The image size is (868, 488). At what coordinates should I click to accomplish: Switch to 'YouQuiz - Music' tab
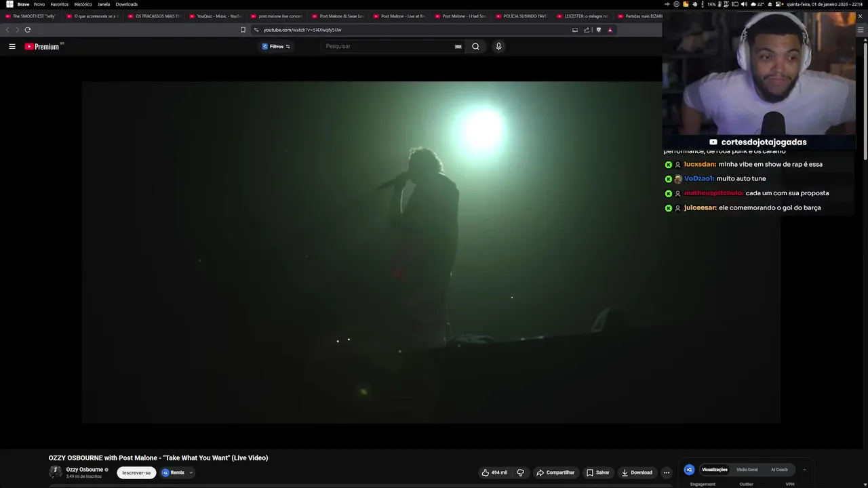click(215, 16)
